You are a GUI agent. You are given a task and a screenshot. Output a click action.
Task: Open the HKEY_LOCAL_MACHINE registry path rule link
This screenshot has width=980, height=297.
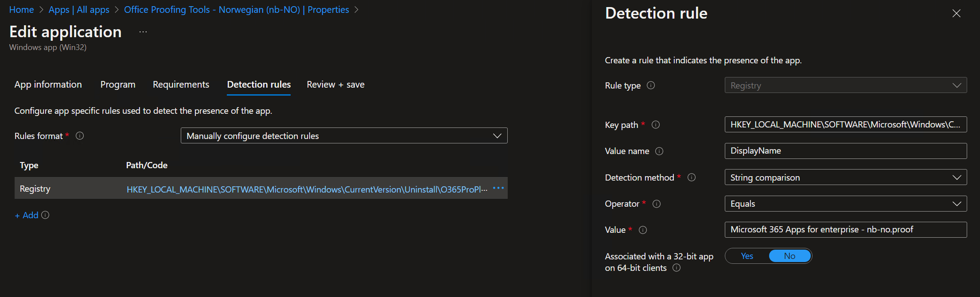click(x=307, y=189)
